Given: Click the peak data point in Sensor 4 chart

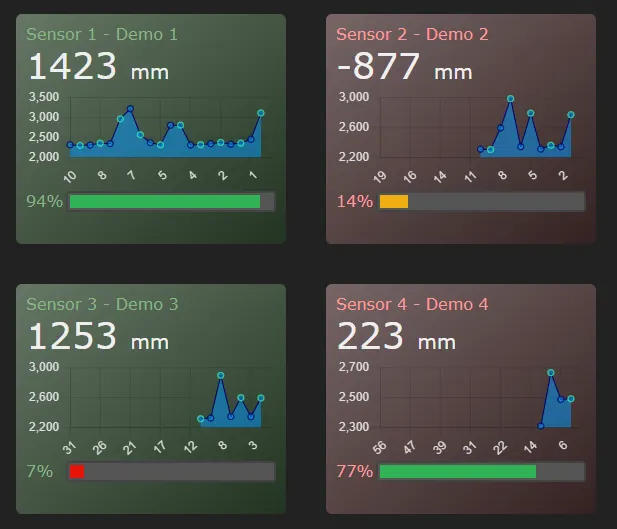Looking at the screenshot, I should coord(551,372).
